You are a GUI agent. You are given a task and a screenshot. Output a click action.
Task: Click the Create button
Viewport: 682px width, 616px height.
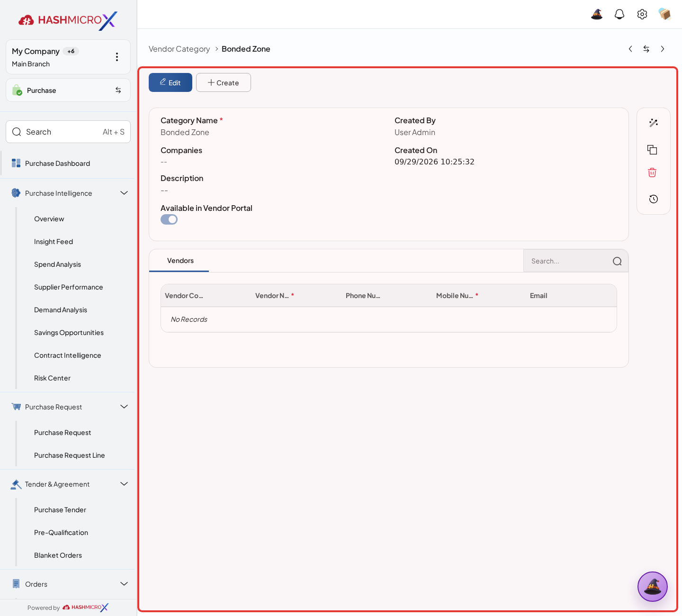224,82
